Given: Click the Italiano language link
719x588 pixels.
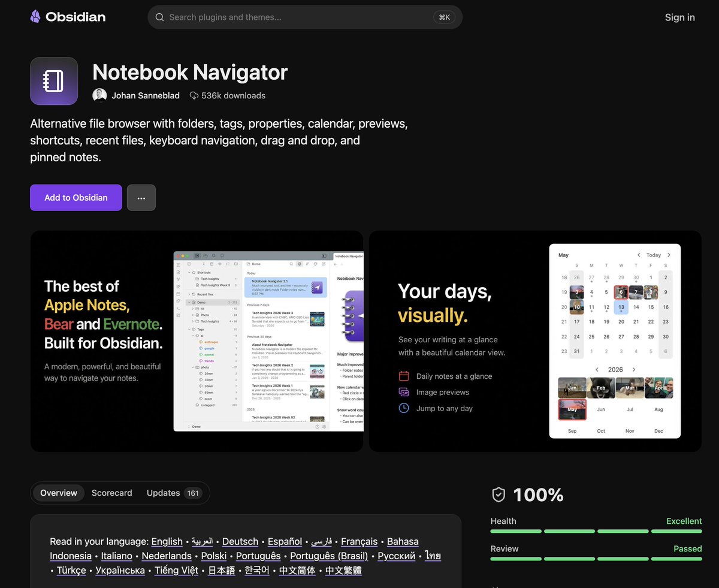Looking at the screenshot, I should click(117, 556).
